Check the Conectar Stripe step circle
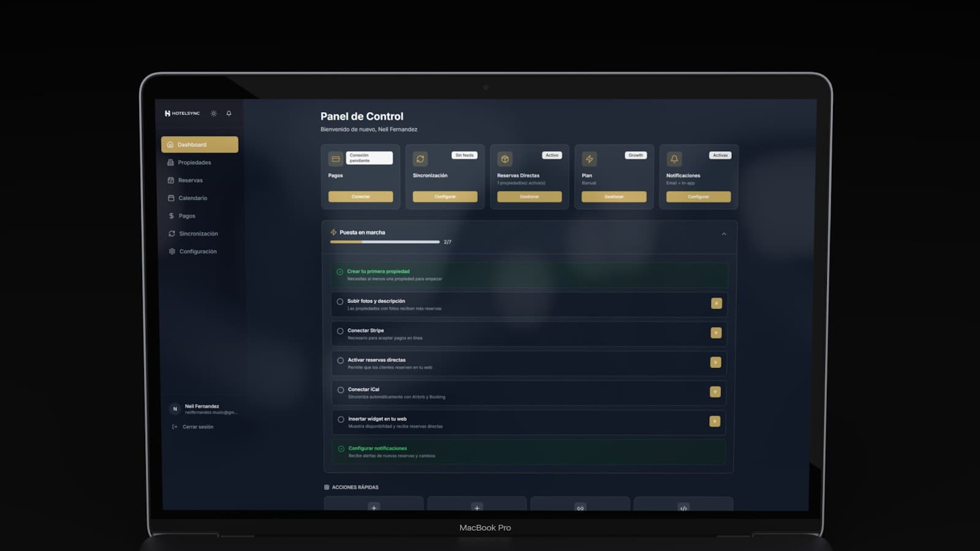 click(340, 331)
